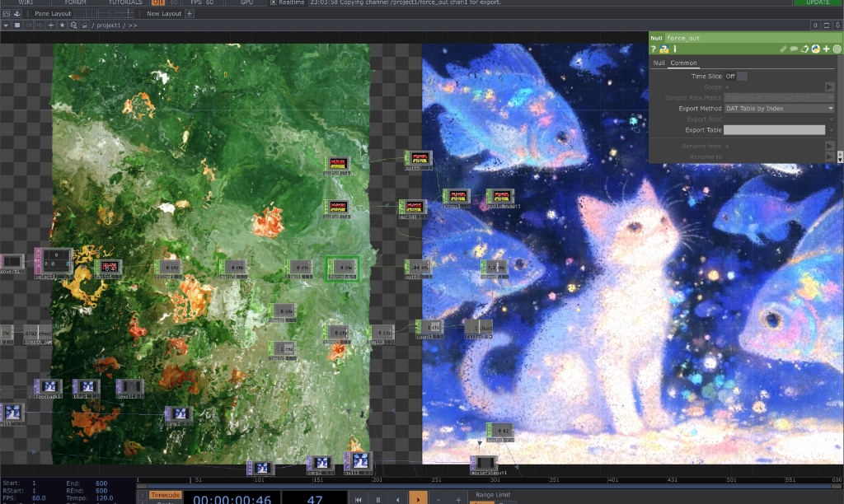Pause the timeline playback

pyautogui.click(x=377, y=500)
